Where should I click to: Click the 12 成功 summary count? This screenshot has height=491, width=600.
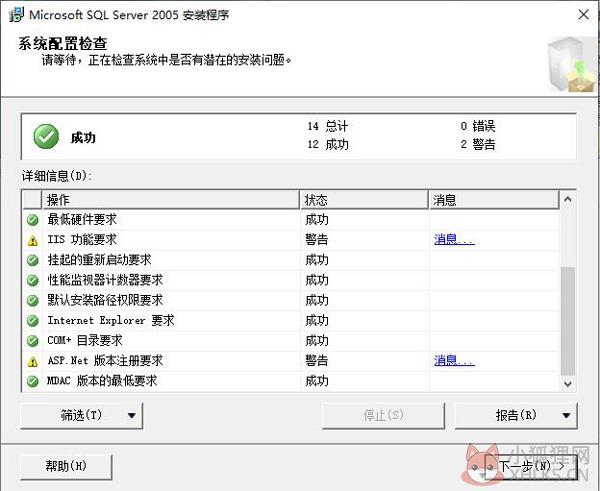click(328, 144)
